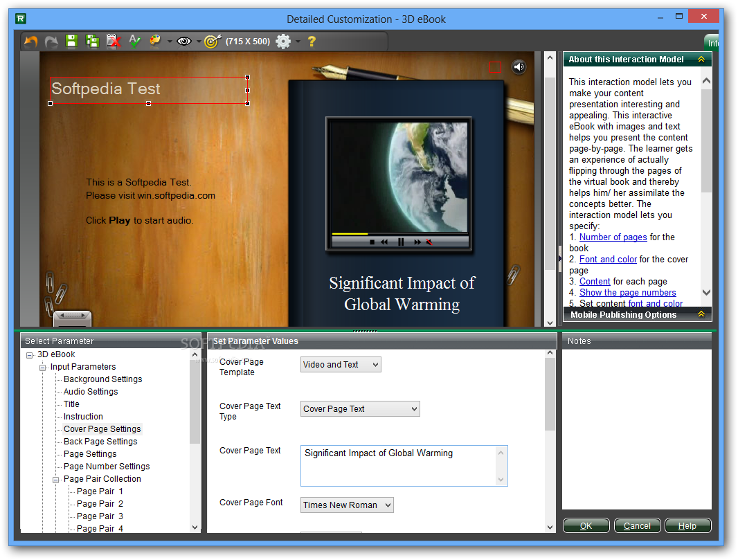Screen dimensions: 738x560
Task: Select Page Pair 1 in tree
Action: (x=100, y=491)
